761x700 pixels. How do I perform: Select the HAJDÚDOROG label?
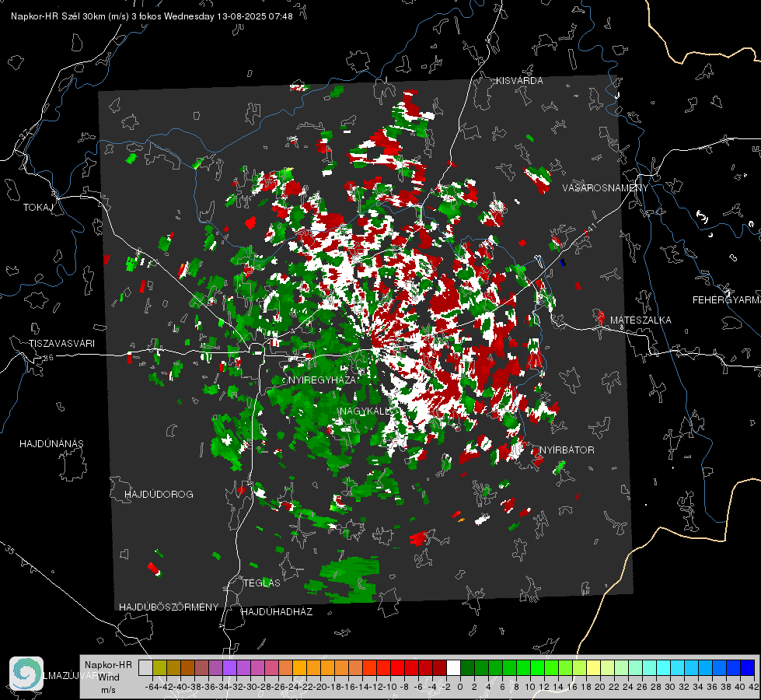point(159,494)
